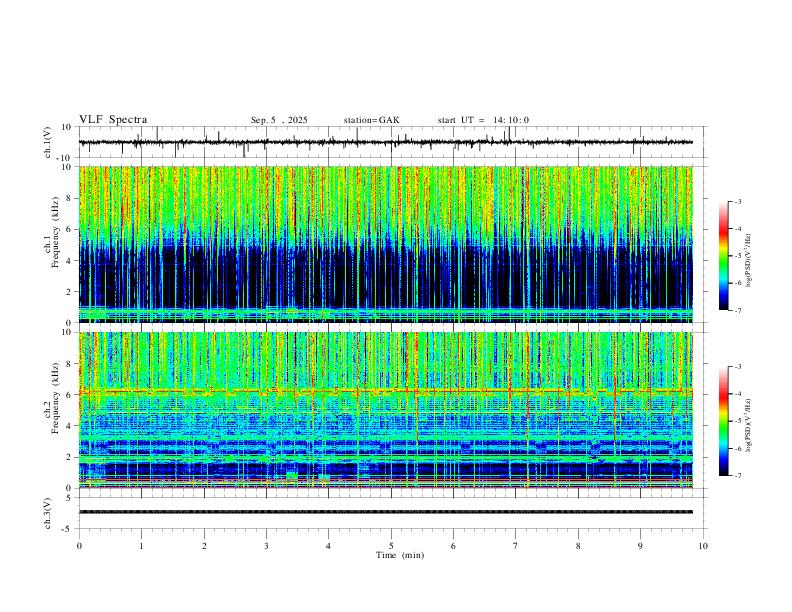Click inside the ch.1 spectrogram panel

pos(385,244)
